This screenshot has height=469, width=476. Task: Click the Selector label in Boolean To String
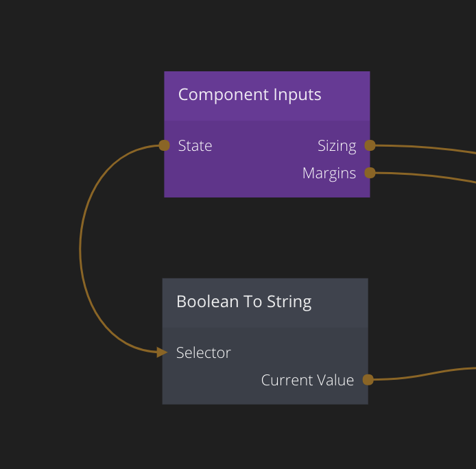coord(204,352)
